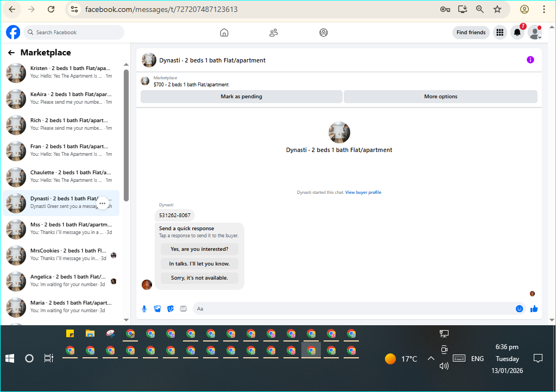This screenshot has width=556, height=392.
Task: Click Mark as pending button
Action: click(x=242, y=97)
